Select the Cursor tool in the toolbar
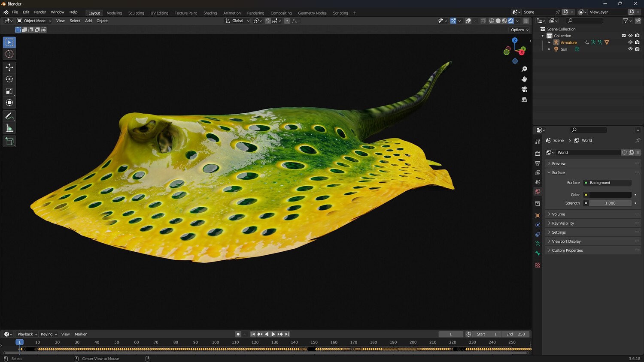 coord(9,54)
